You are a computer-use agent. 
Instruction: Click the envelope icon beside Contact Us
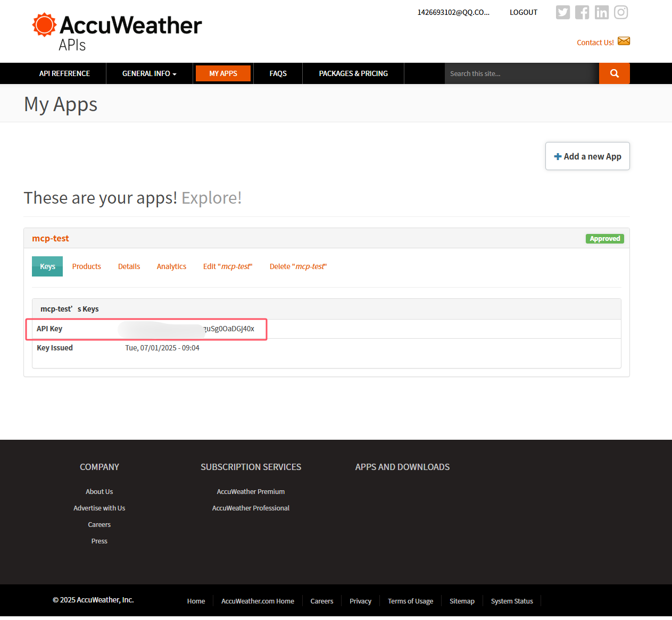tap(624, 41)
